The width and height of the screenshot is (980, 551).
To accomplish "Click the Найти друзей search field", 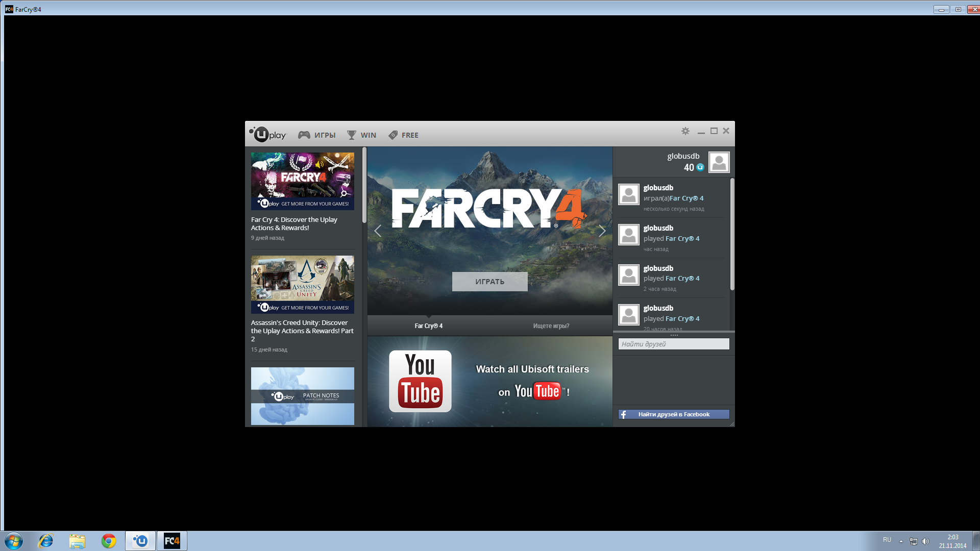I will coord(673,344).
